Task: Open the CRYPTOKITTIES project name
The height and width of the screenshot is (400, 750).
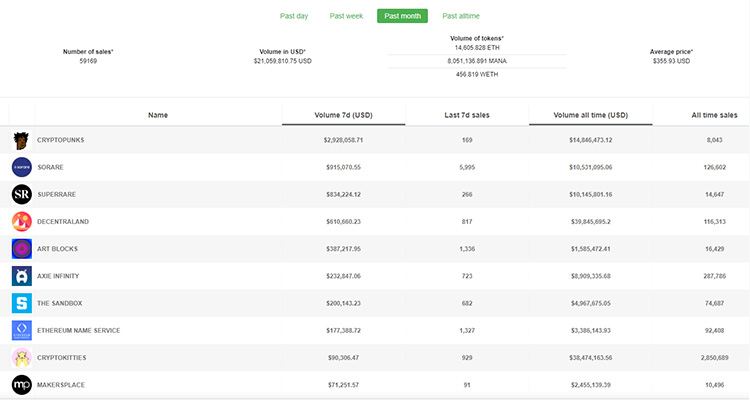Action: tap(62, 357)
